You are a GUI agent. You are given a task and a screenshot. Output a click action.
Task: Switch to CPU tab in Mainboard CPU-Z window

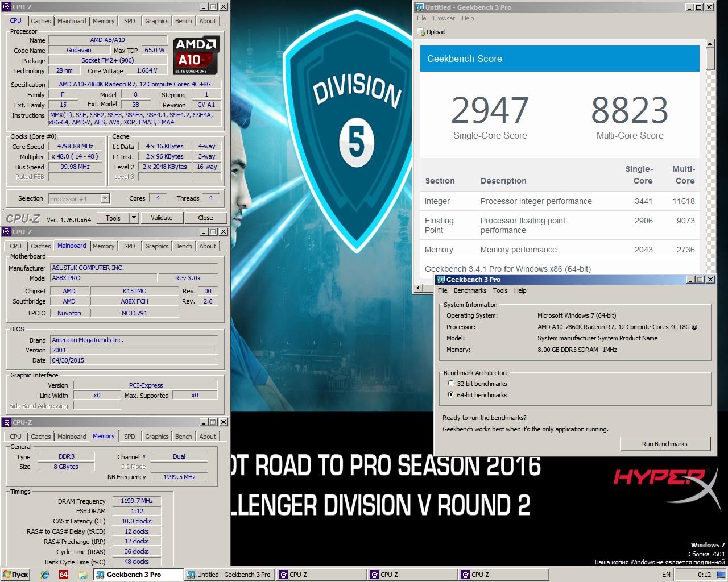tap(15, 246)
